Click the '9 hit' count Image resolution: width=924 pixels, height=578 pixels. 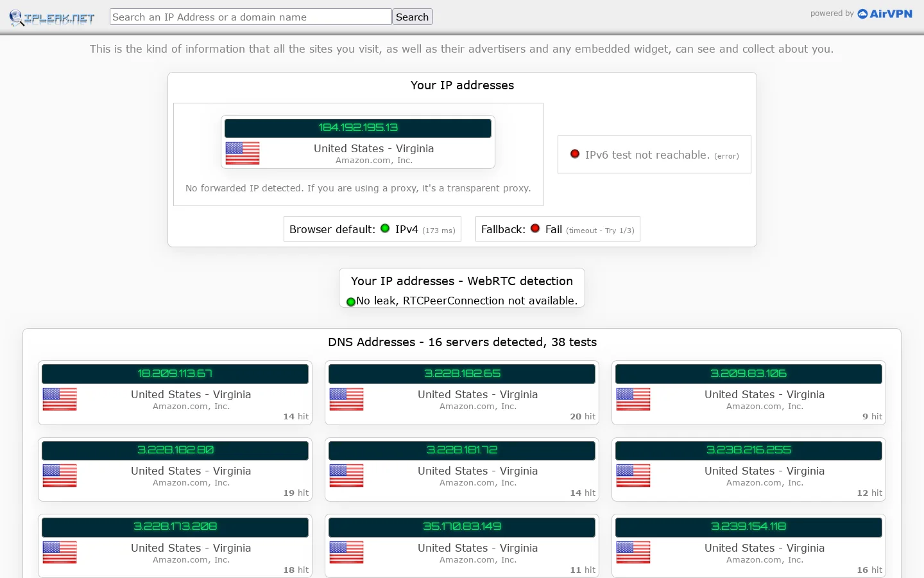873,417
